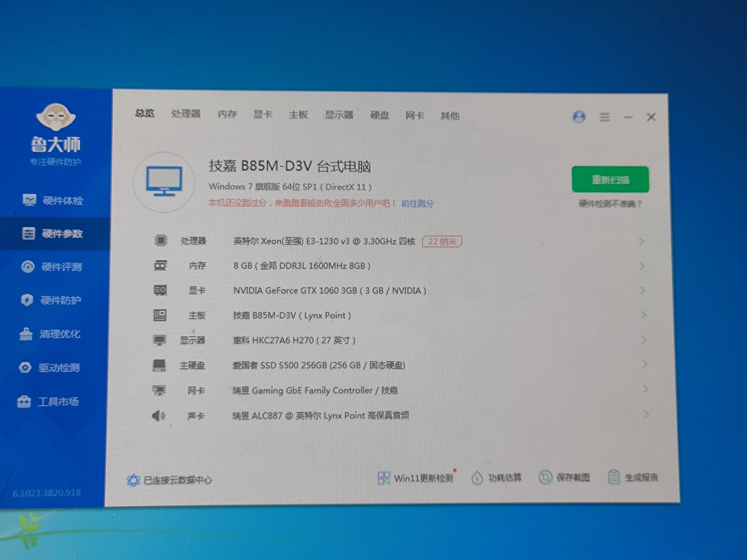Click version number 6.1023.3820.918
Image resolution: width=747 pixels, height=560 pixels.
(x=47, y=493)
